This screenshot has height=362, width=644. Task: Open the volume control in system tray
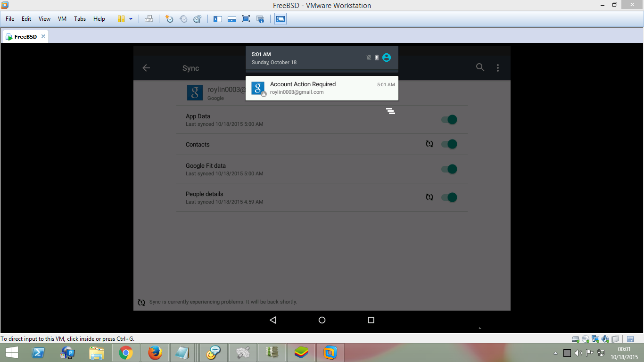(x=578, y=353)
